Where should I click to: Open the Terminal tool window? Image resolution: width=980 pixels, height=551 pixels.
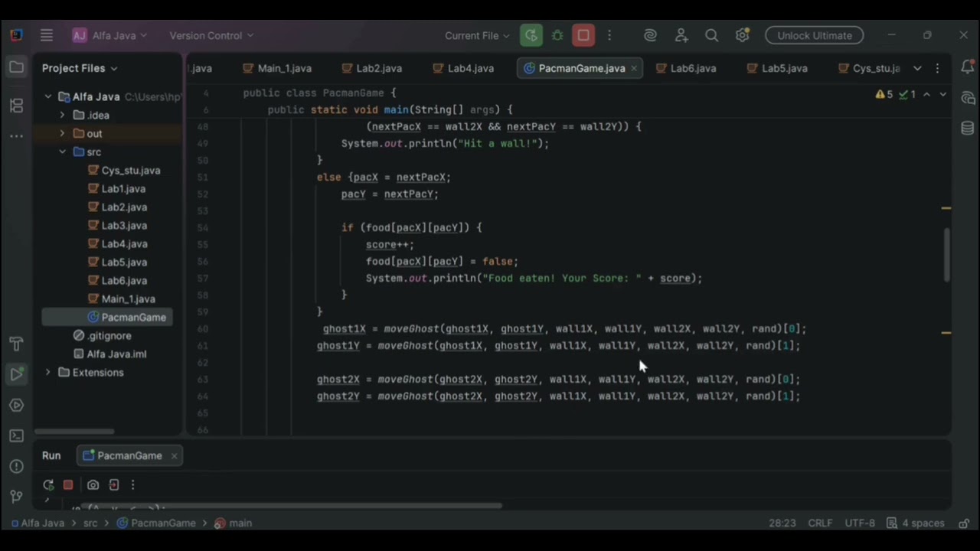(x=16, y=435)
